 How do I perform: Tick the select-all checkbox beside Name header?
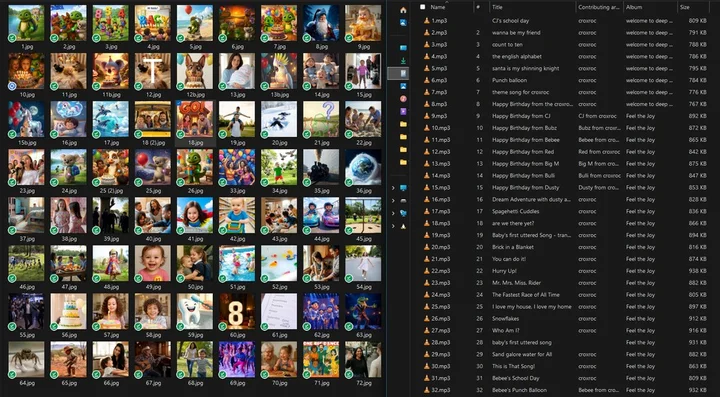pyautogui.click(x=422, y=7)
